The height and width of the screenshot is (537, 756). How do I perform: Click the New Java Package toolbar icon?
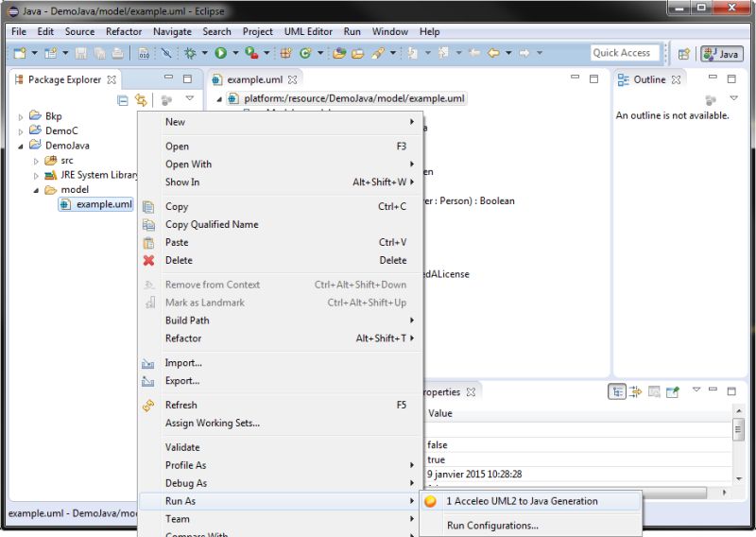pos(286,53)
